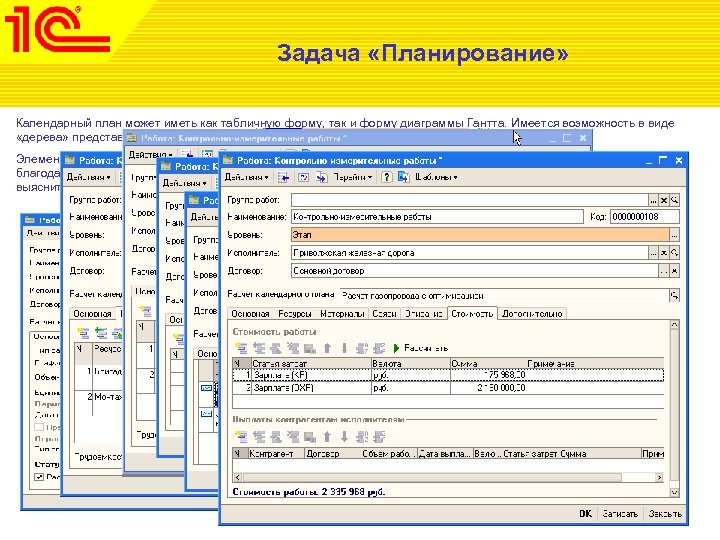Viewport: 720px width, 540px height.
Task: Clear the Исполнитель field
Action: coord(664,253)
